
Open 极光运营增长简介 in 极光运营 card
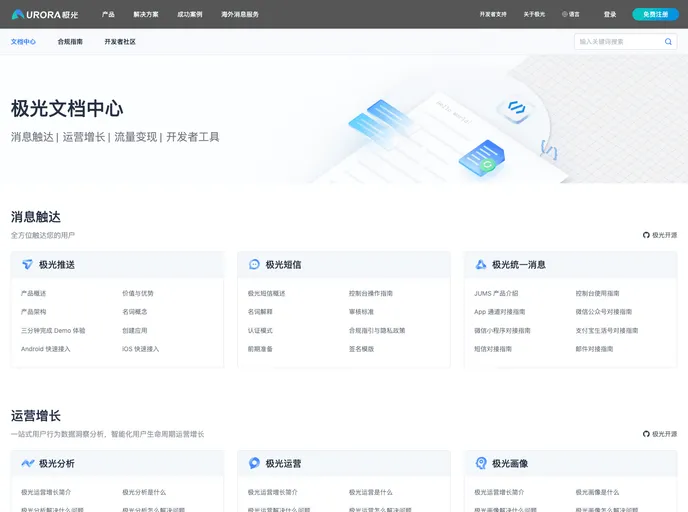272,492
